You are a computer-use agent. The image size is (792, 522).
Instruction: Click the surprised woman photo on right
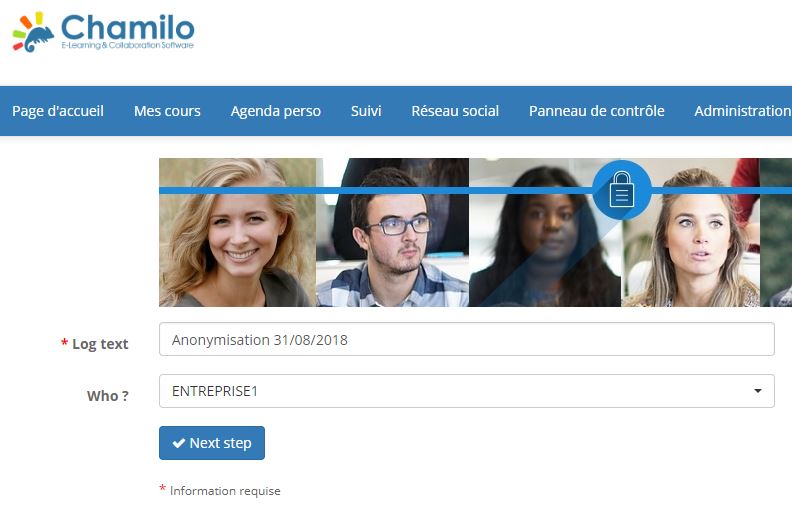pos(690,232)
